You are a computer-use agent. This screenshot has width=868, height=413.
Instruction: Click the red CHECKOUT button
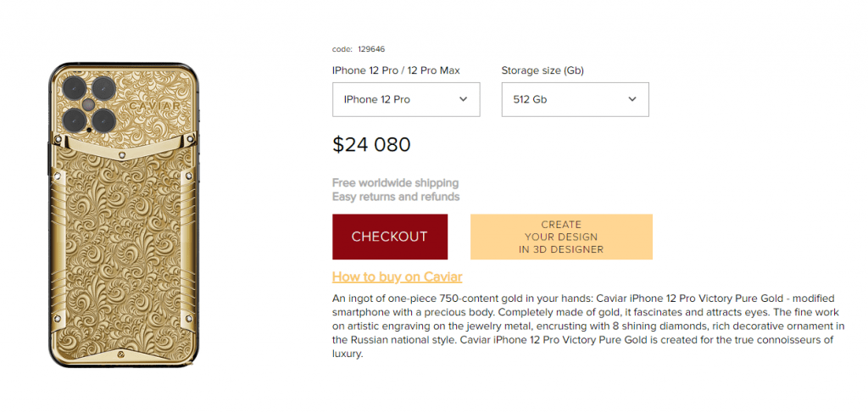click(x=390, y=237)
